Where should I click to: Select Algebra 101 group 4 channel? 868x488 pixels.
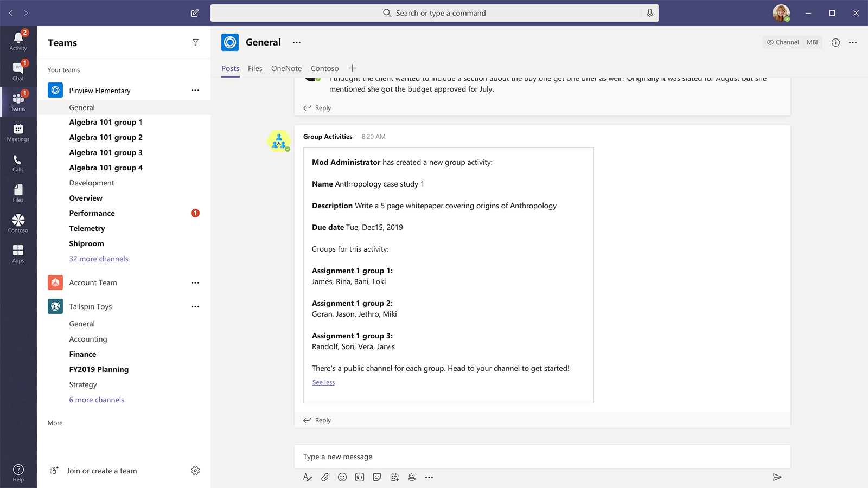click(106, 168)
